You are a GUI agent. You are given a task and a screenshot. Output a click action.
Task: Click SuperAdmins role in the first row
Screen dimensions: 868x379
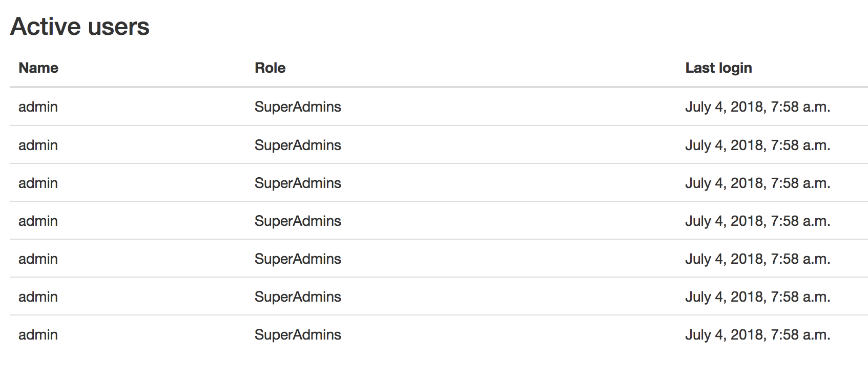point(298,107)
